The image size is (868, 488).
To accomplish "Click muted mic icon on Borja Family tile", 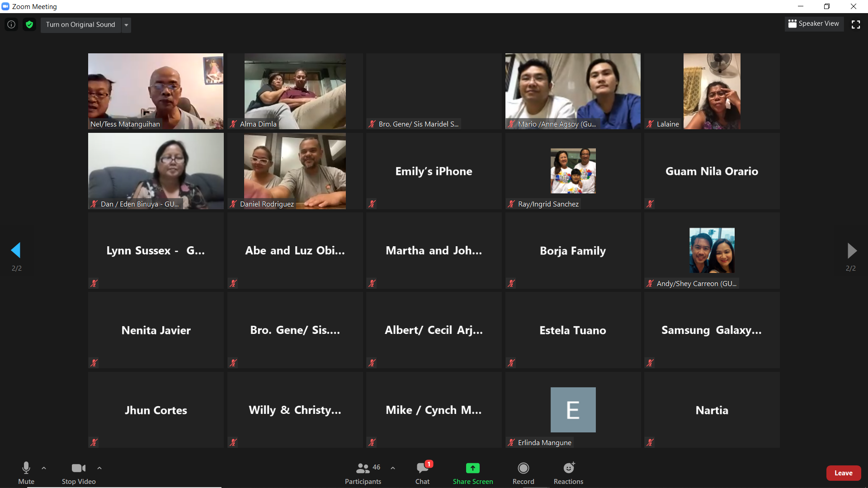I will point(511,283).
